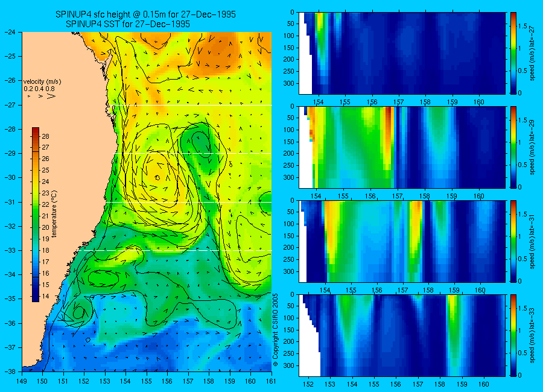543x392 pixels.
Task: Click the white section line at latitude -31 on the map
Action: pos(189,202)
